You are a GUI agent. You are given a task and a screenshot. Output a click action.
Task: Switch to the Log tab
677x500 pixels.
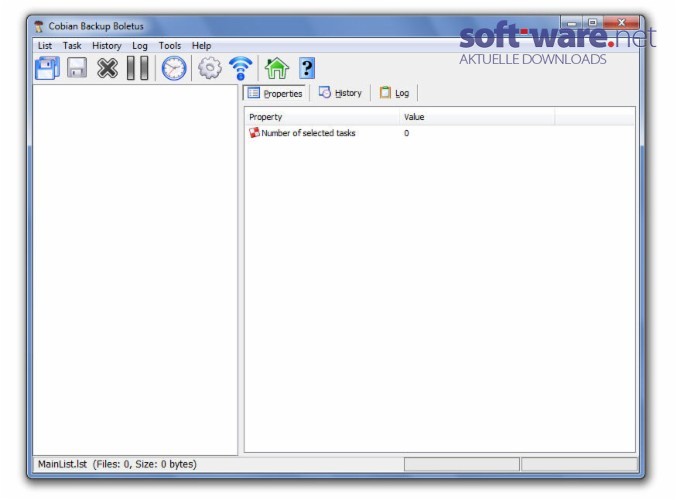click(394, 93)
